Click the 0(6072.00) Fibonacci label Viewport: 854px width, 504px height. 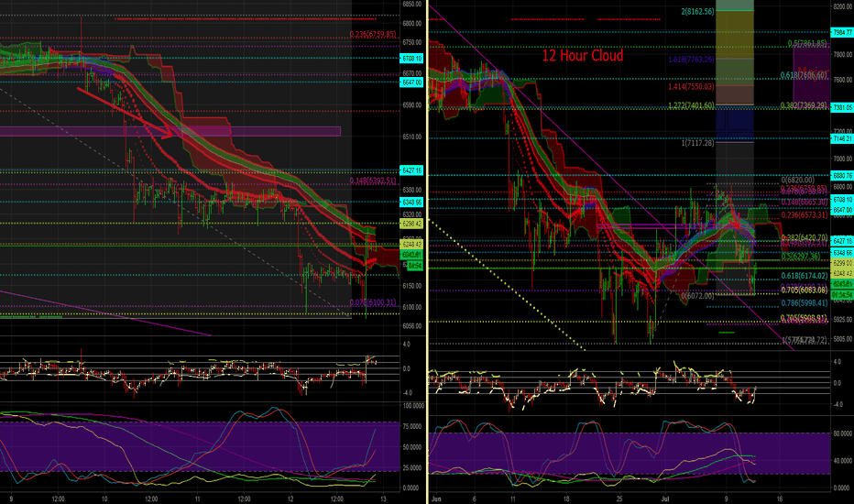click(x=697, y=296)
